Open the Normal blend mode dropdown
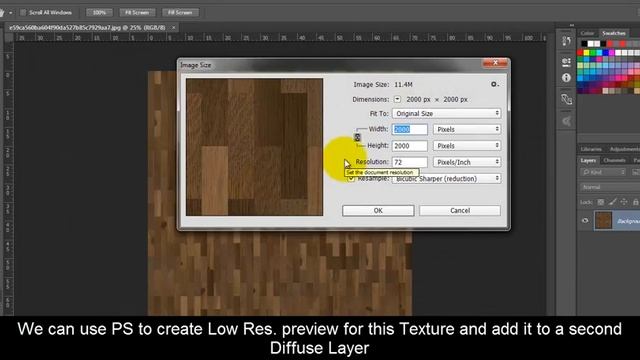640x360 pixels. pos(610,187)
